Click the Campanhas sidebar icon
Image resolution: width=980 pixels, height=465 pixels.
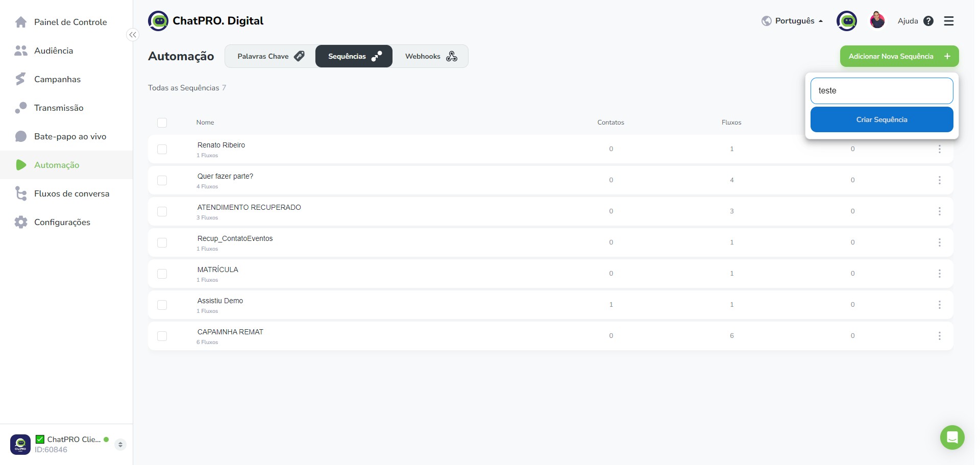click(x=20, y=79)
